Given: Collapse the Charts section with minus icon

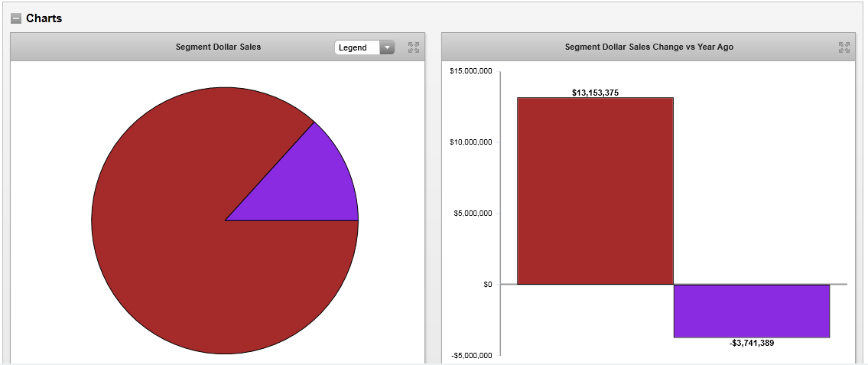Looking at the screenshot, I should [16, 18].
